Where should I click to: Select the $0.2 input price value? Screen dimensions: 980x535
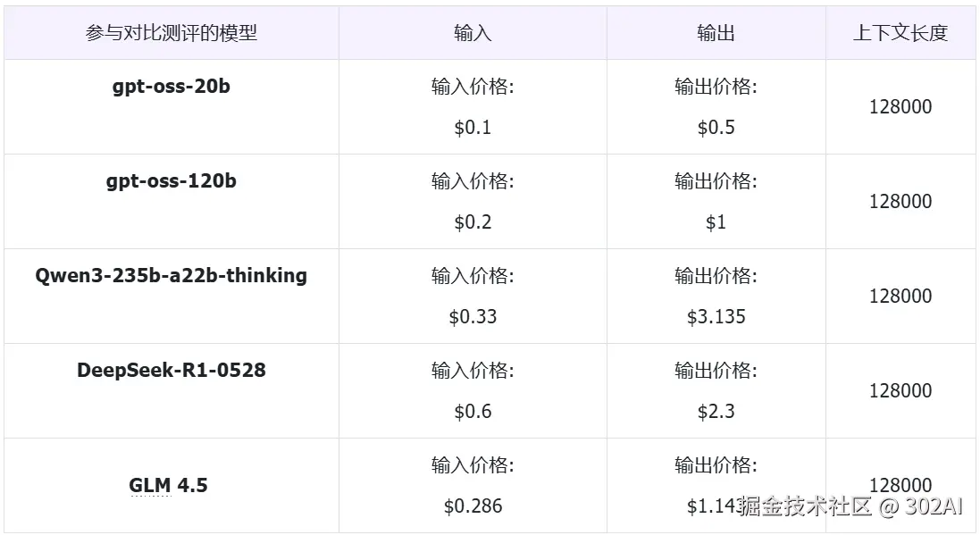click(473, 222)
